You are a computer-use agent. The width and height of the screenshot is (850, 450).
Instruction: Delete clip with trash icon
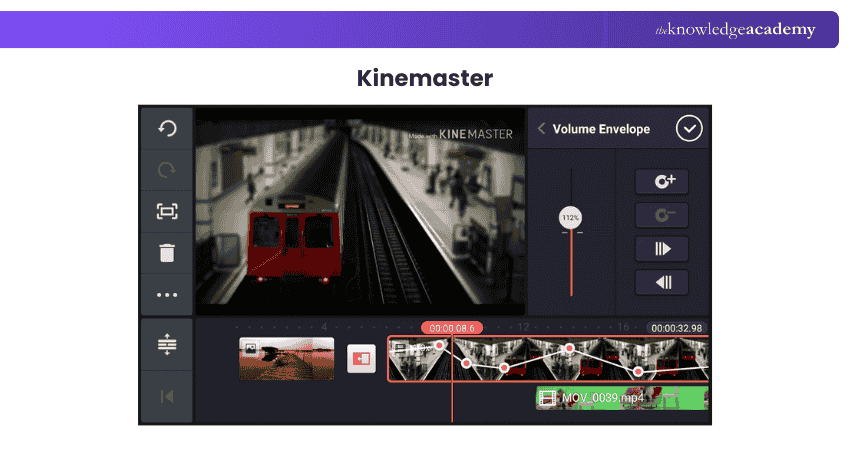click(167, 253)
